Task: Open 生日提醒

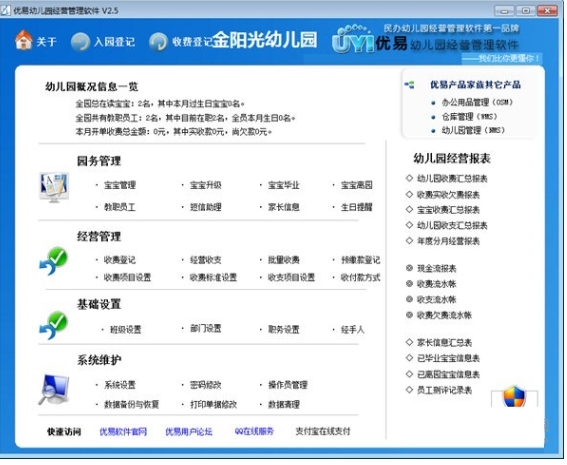Action: (x=357, y=207)
